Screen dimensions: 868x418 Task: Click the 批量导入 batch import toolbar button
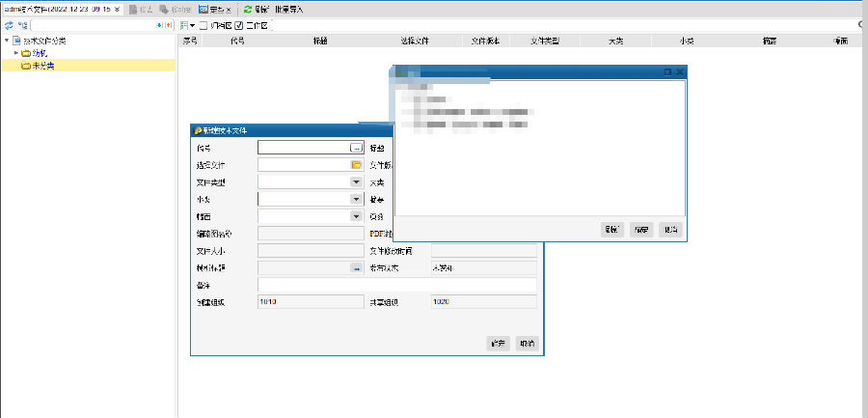(289, 10)
